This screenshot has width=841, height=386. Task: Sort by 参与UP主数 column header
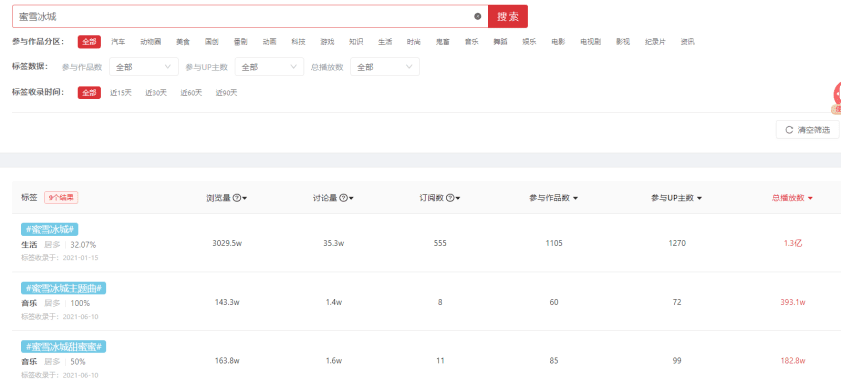[676, 198]
